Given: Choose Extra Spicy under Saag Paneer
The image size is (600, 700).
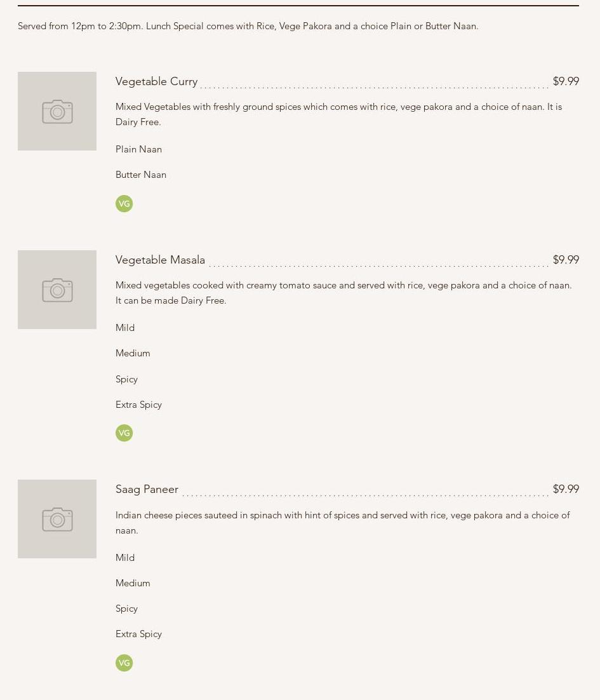Looking at the screenshot, I should [138, 634].
